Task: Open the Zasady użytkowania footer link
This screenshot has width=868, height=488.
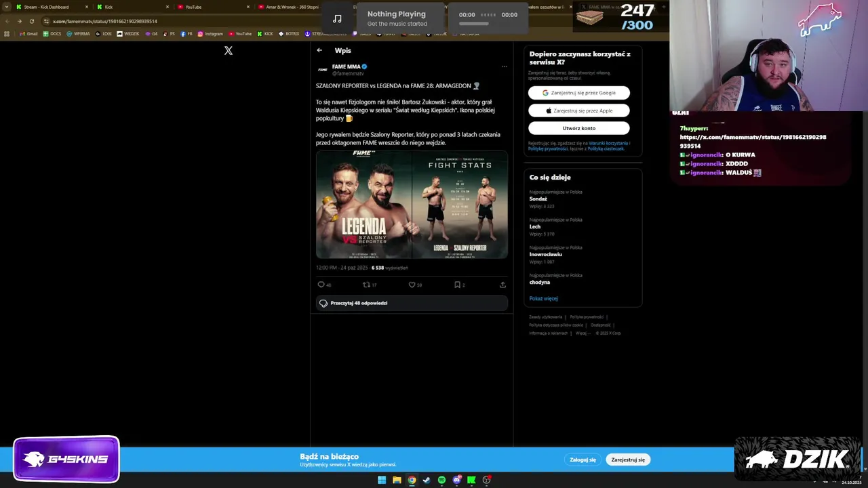Action: (x=545, y=317)
